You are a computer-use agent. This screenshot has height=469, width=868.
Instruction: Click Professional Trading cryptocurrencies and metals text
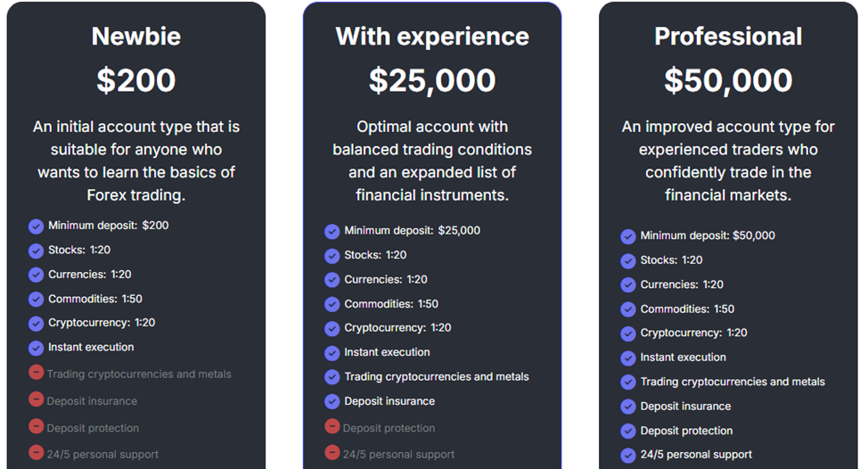(733, 382)
